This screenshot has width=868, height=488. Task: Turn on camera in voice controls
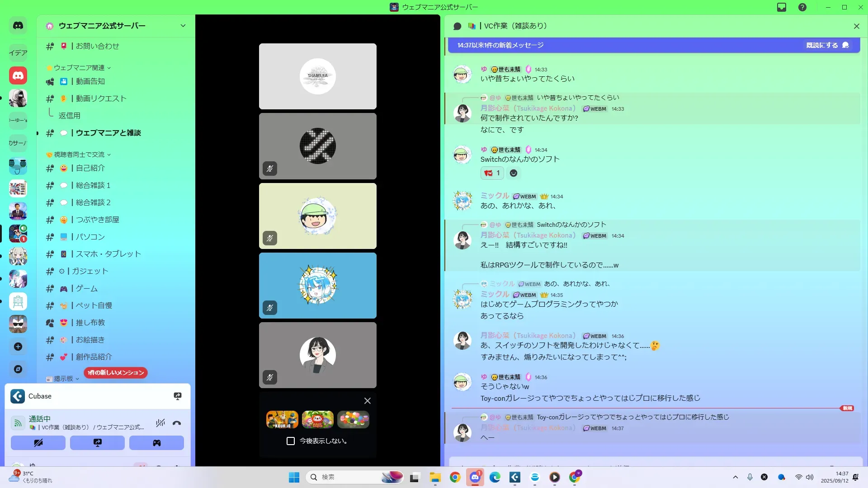tap(38, 443)
